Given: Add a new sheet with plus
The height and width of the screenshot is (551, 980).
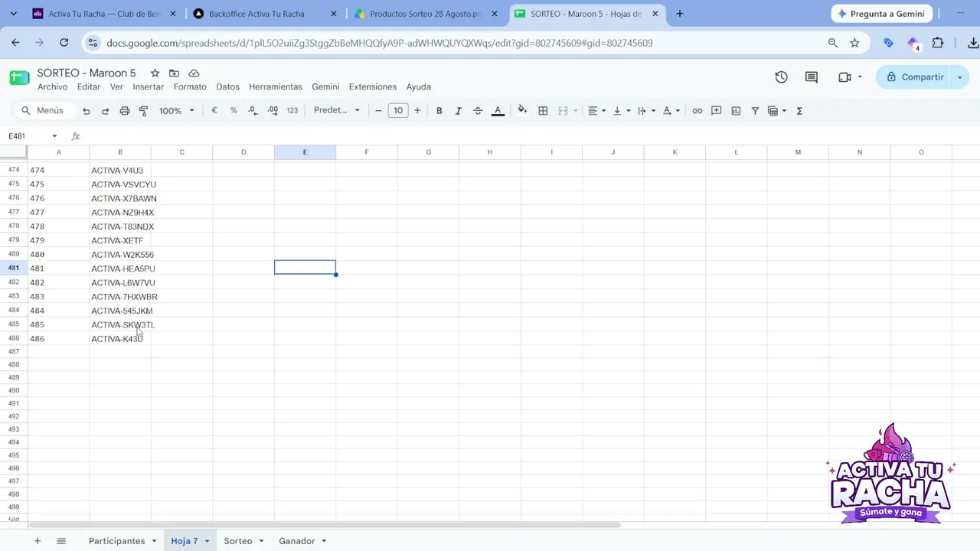Looking at the screenshot, I should tap(37, 541).
